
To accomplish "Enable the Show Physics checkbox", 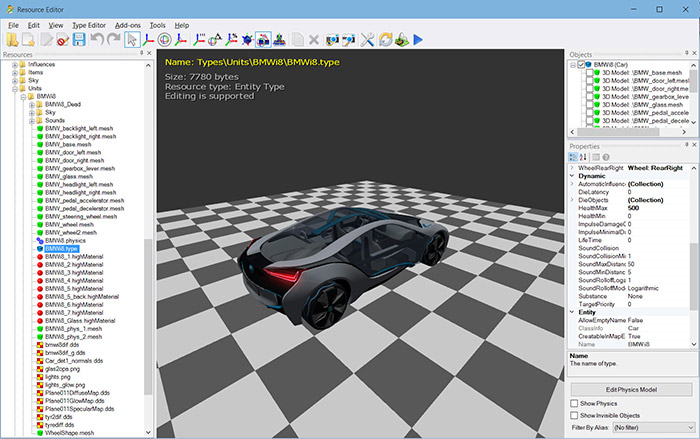I will [574, 403].
